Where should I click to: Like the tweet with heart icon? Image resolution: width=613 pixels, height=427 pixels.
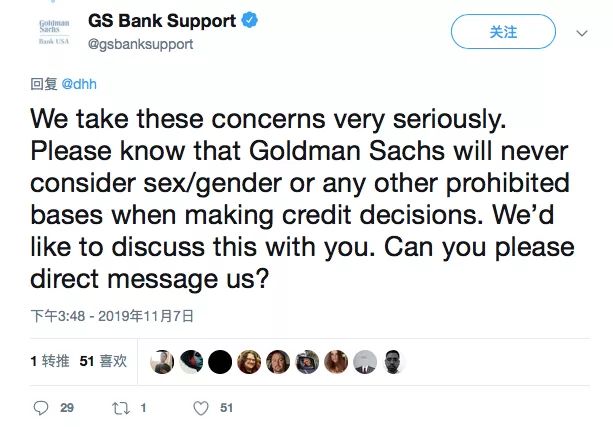coord(200,408)
